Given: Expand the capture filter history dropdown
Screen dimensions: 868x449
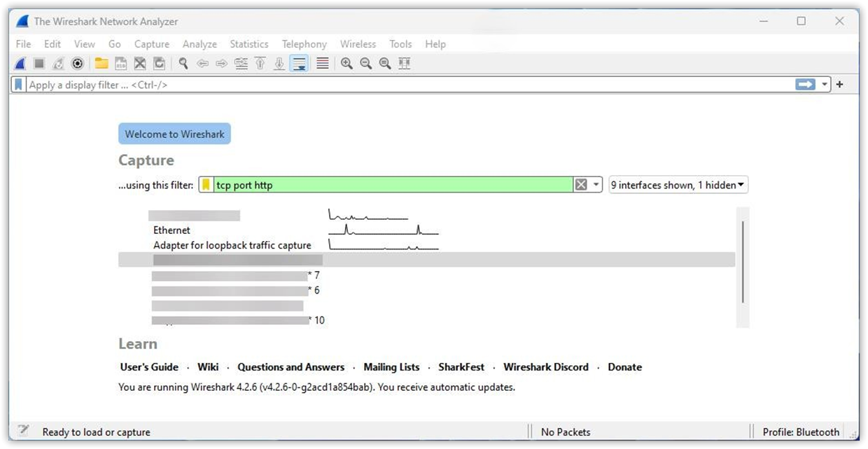Looking at the screenshot, I should coord(596,185).
